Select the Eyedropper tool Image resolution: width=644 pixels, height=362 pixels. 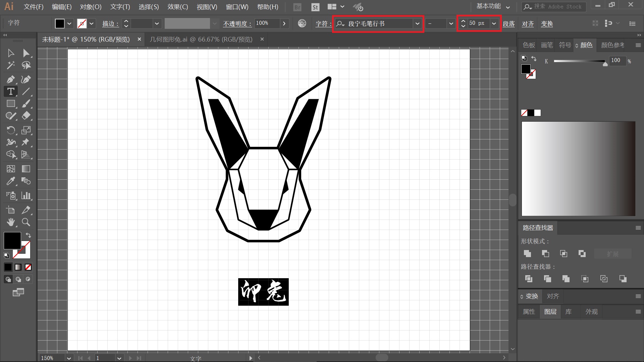pos(10,181)
